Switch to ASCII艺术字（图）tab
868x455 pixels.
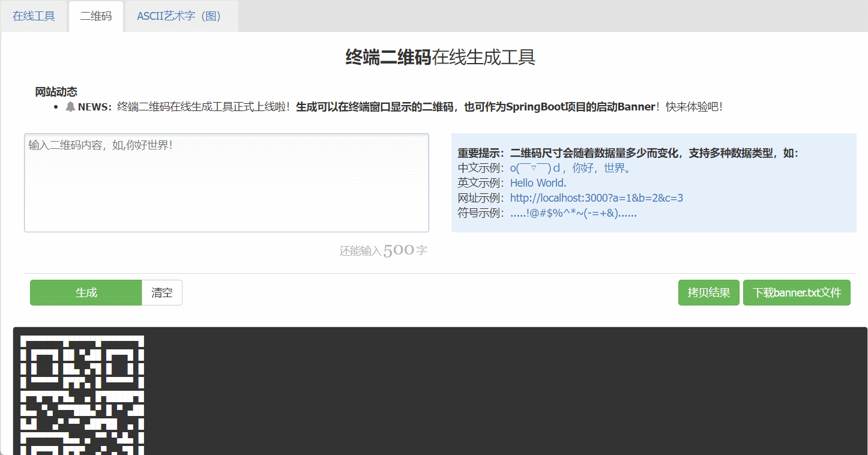[x=181, y=16]
